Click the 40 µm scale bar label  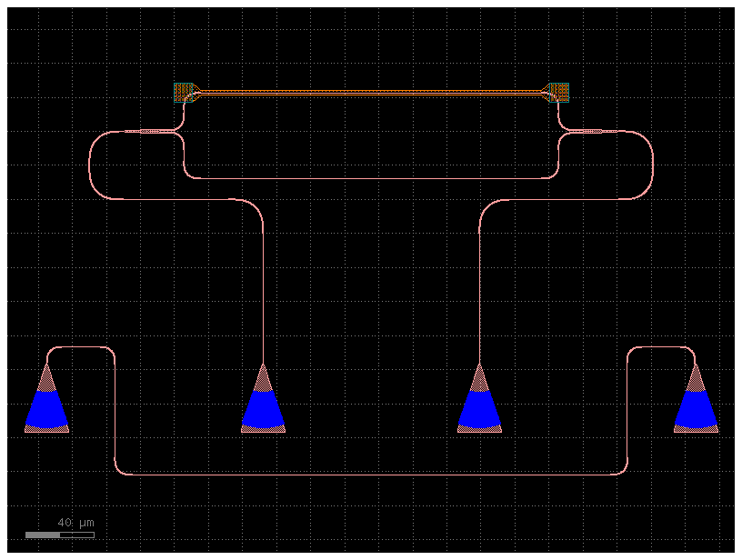point(75,523)
